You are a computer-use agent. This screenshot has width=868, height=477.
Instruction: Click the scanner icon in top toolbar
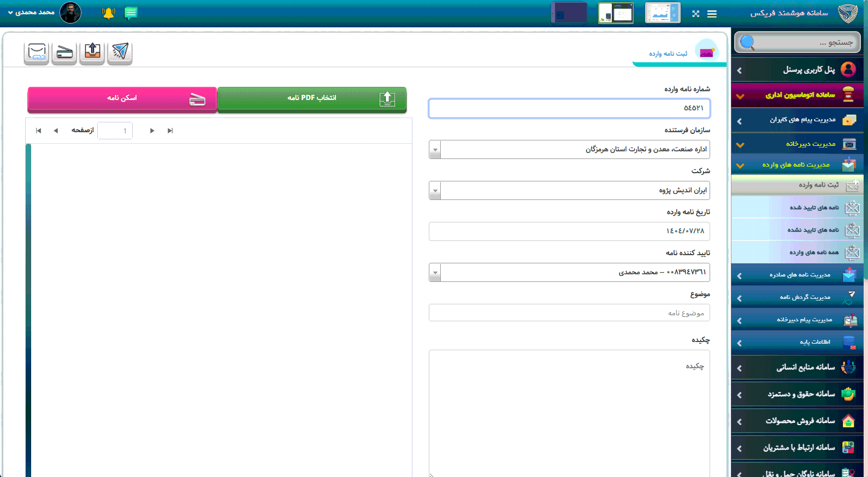click(x=64, y=52)
